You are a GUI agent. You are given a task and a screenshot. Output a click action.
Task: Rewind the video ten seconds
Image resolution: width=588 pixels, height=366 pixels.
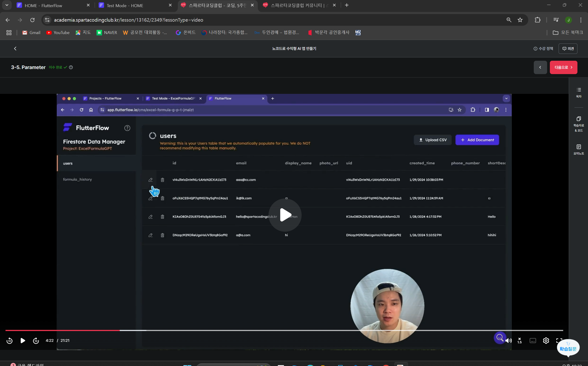click(9, 341)
